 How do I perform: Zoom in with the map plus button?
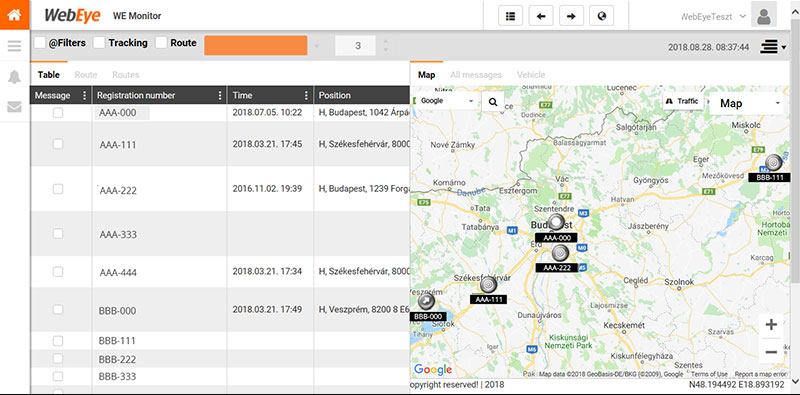click(771, 325)
